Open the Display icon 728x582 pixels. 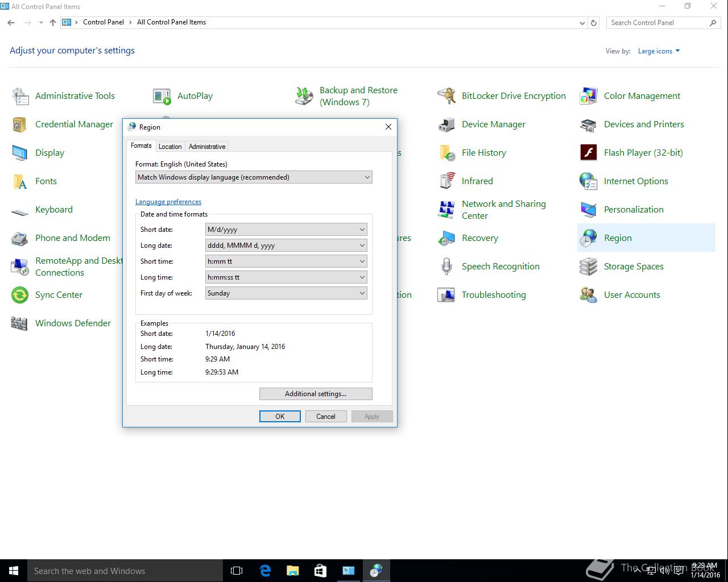pyautogui.click(x=20, y=153)
